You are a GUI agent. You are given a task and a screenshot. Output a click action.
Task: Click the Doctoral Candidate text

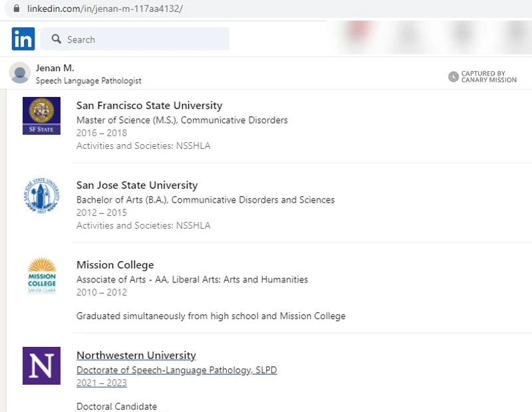point(116,406)
